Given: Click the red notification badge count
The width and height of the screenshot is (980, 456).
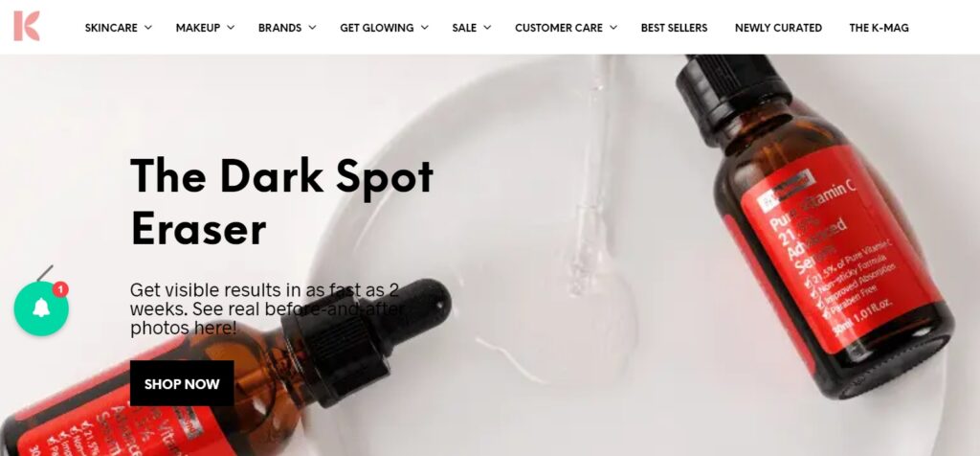Looking at the screenshot, I should click(x=60, y=289).
